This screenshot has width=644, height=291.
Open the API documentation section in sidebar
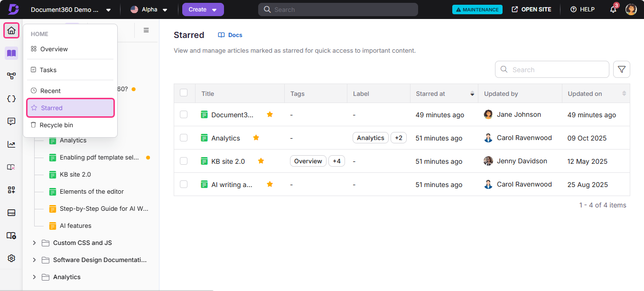11,99
